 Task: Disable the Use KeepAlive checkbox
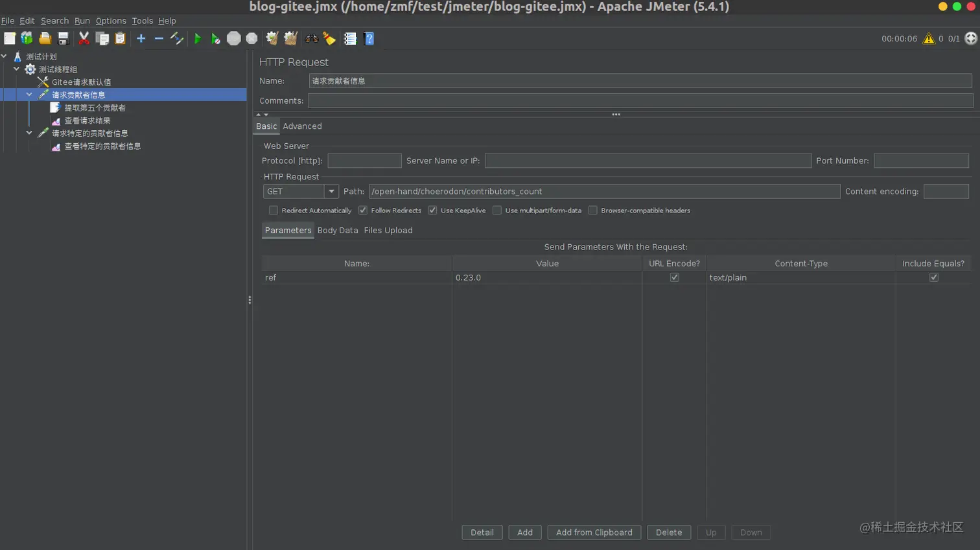(432, 211)
